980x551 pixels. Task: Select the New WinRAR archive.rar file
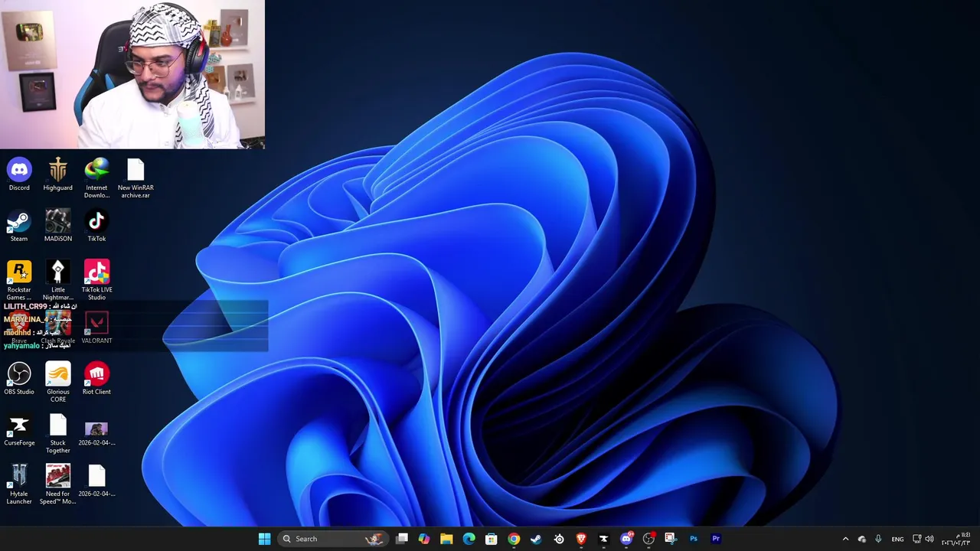pyautogui.click(x=136, y=178)
